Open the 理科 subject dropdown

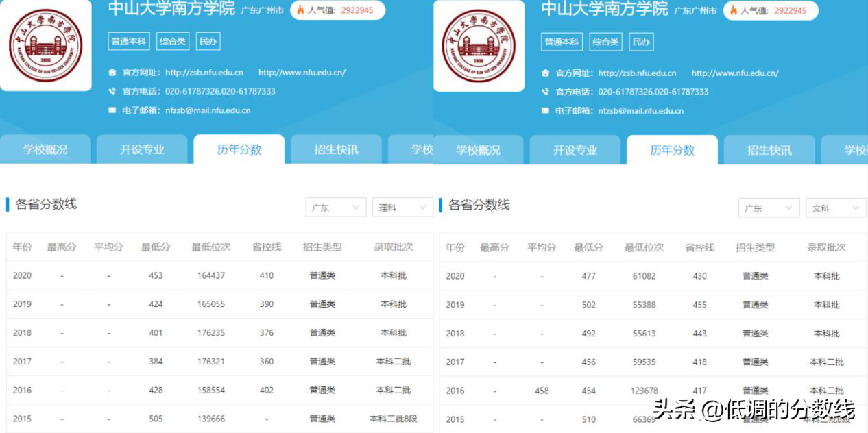click(x=402, y=208)
